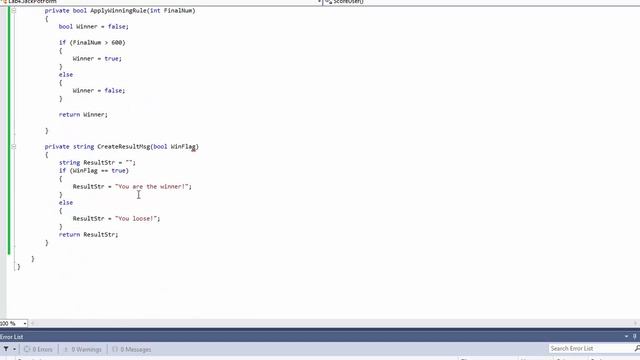Viewport: 640px width, 360px height.
Task: Click the 'else' keyword in CreateResultMsg
Action: pos(66,203)
